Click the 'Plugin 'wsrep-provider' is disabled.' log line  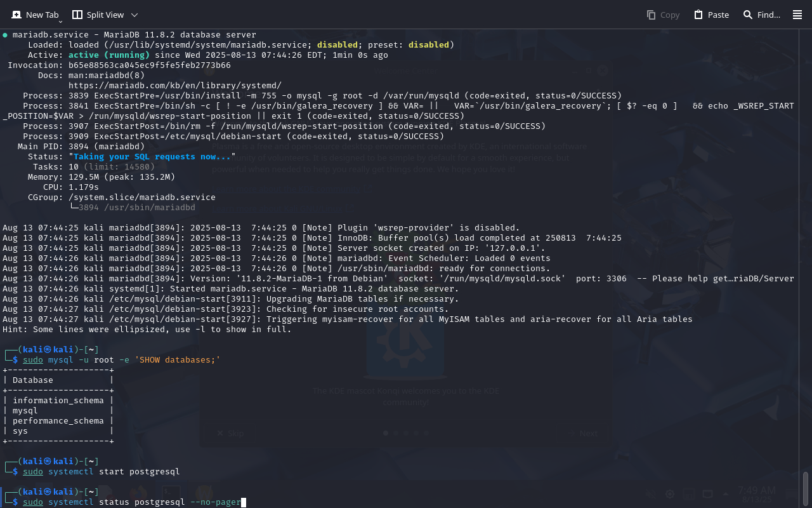click(x=261, y=228)
